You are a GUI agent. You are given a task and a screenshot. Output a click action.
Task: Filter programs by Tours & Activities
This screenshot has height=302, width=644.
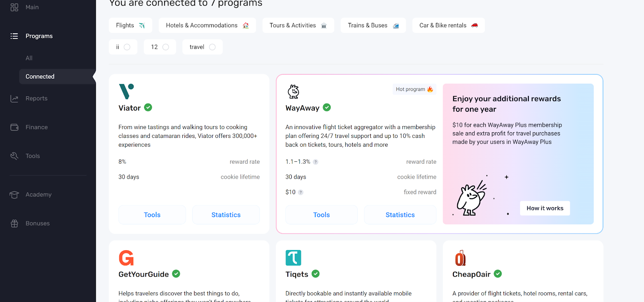tap(298, 25)
